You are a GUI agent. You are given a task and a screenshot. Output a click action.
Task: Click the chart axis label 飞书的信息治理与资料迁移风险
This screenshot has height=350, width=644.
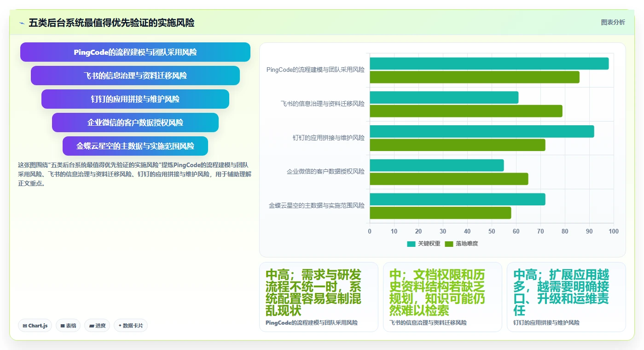pyautogui.click(x=322, y=104)
